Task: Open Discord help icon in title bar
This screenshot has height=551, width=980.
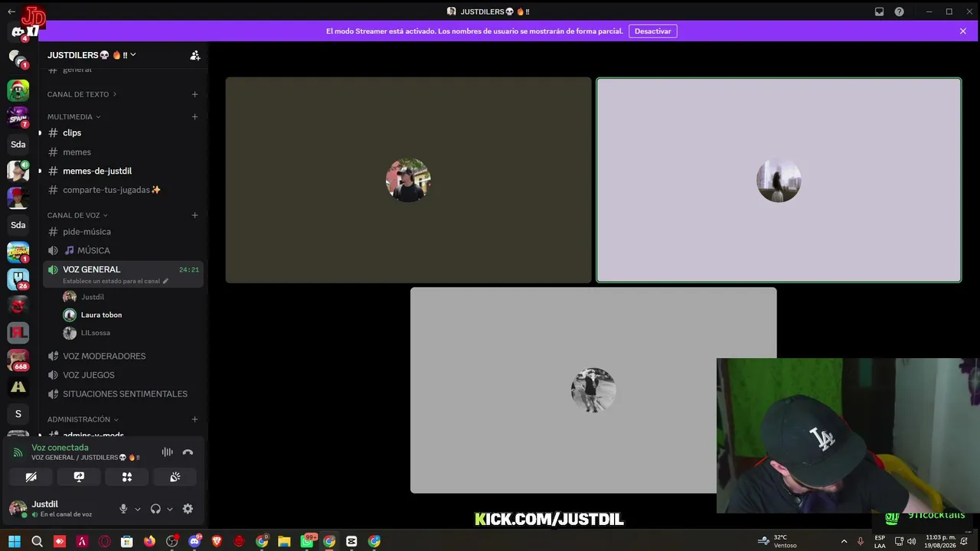Action: coord(900,11)
